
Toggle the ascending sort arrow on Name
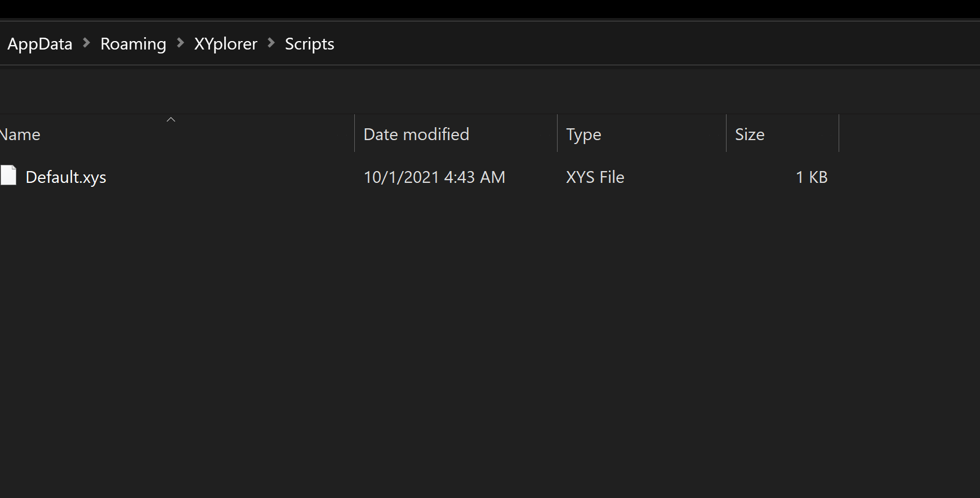click(171, 119)
